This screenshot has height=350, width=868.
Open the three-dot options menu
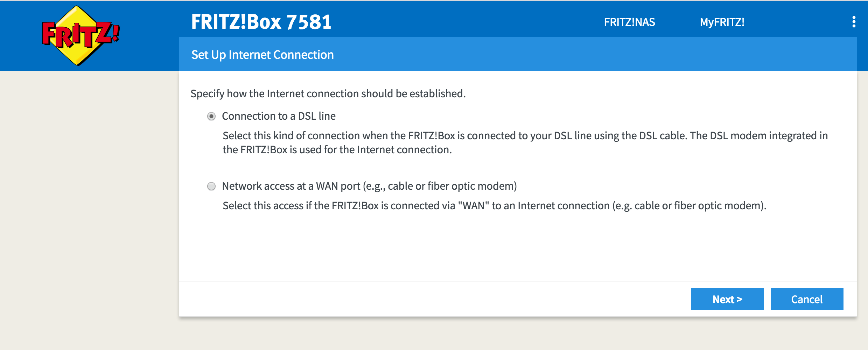(854, 22)
